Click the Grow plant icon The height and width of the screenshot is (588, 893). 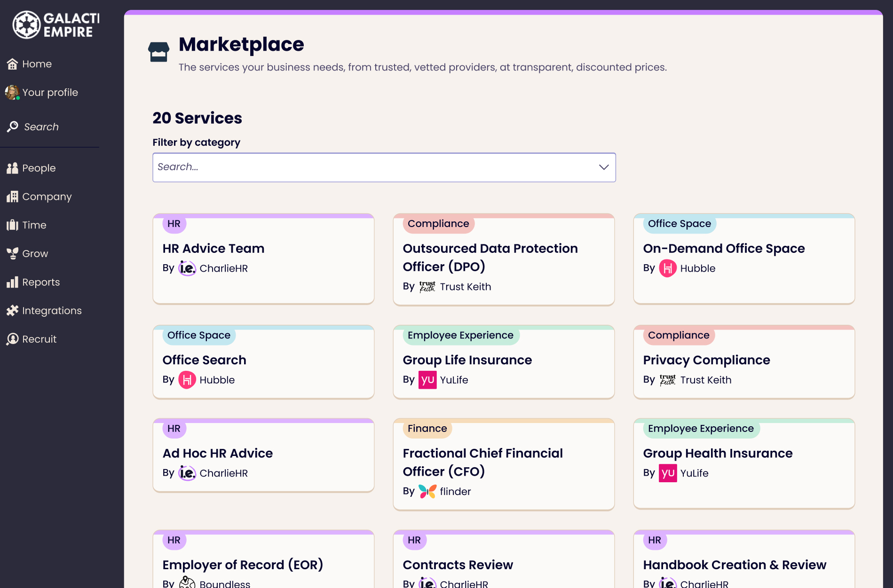(x=12, y=253)
